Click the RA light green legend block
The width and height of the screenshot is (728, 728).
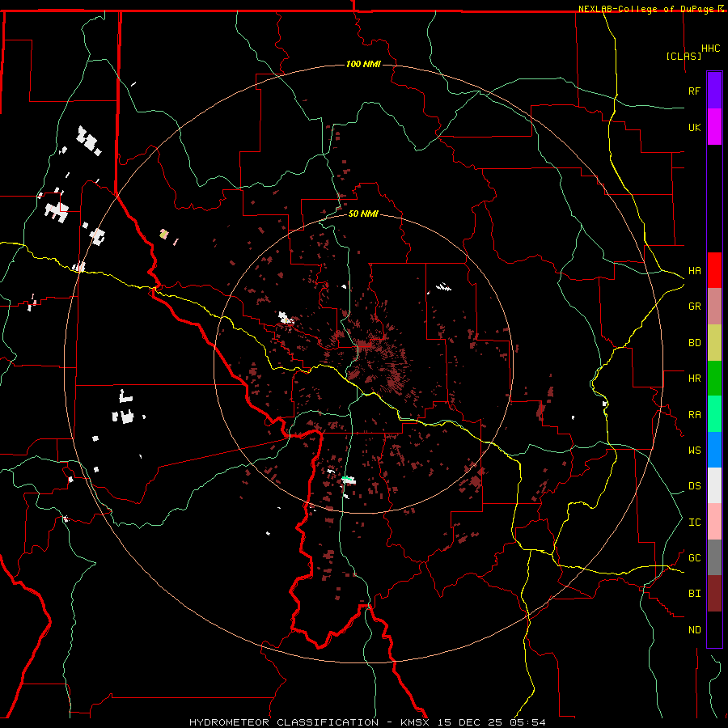point(714,414)
